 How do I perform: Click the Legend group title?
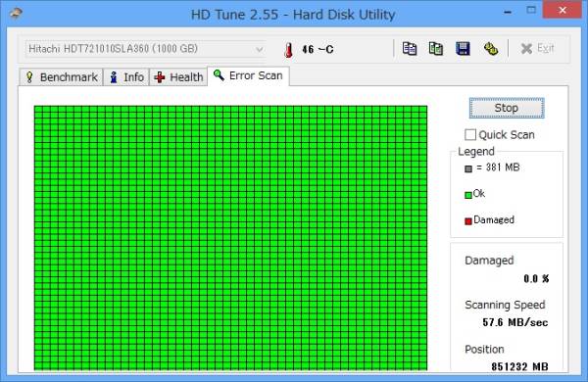(x=476, y=152)
